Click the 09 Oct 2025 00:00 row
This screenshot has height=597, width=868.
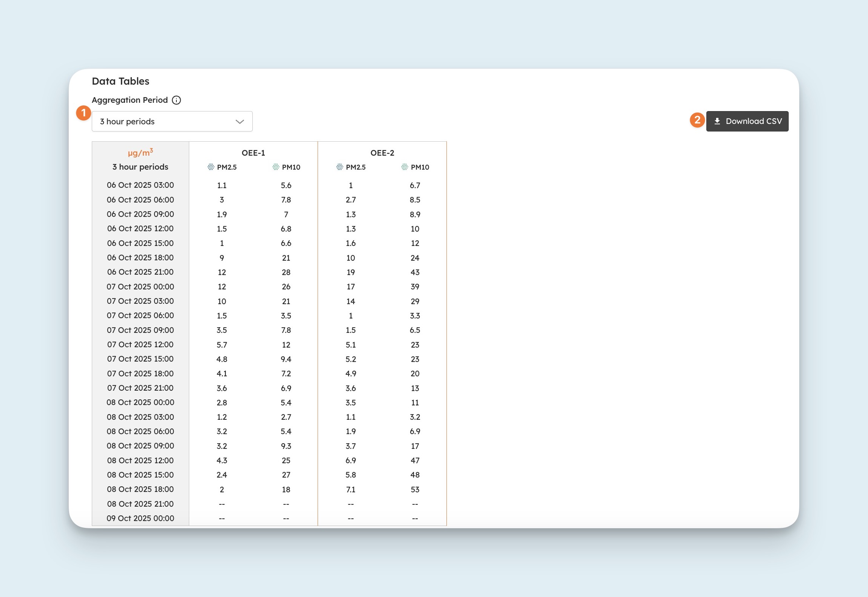point(140,518)
